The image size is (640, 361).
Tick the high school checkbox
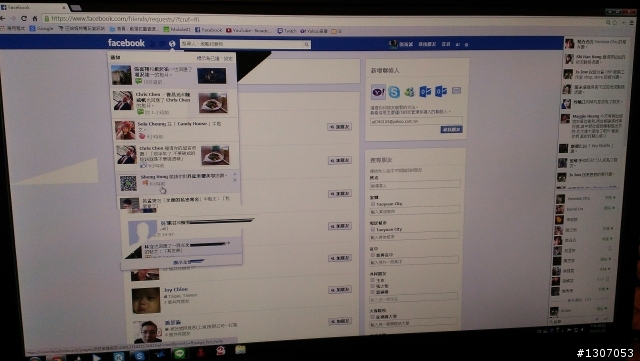372,254
